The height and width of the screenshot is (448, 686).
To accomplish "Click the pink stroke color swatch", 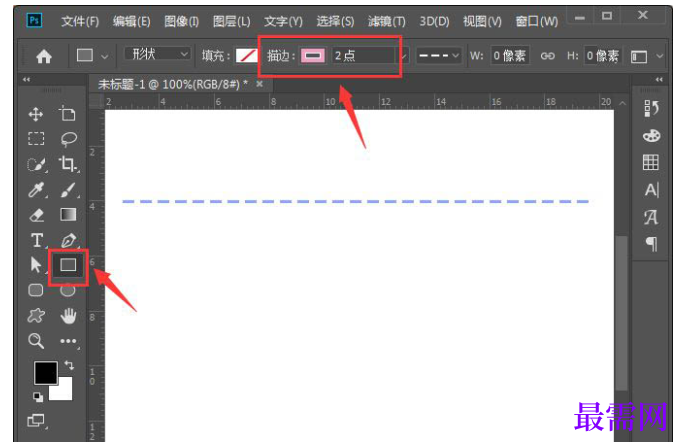I will (312, 56).
